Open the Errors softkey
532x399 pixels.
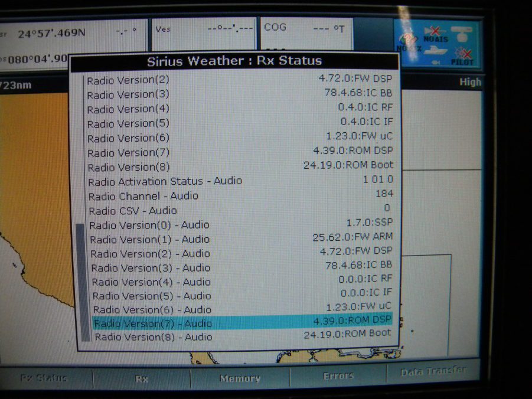tap(338, 376)
